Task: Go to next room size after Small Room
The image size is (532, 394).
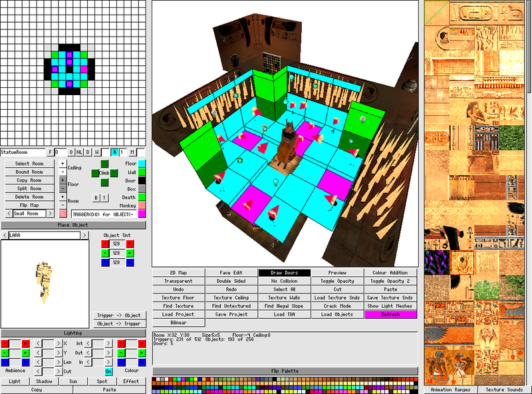Action: (51, 213)
